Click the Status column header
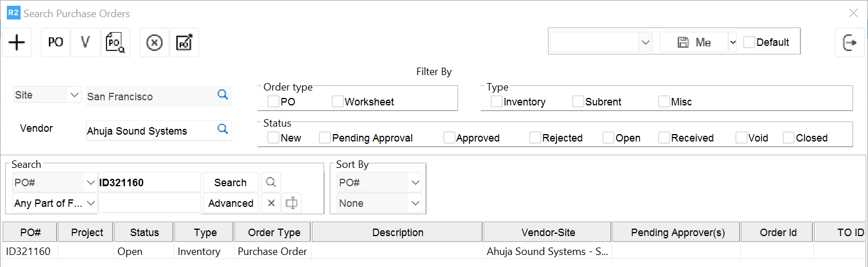Viewport: 868px width, 267px height. click(144, 232)
